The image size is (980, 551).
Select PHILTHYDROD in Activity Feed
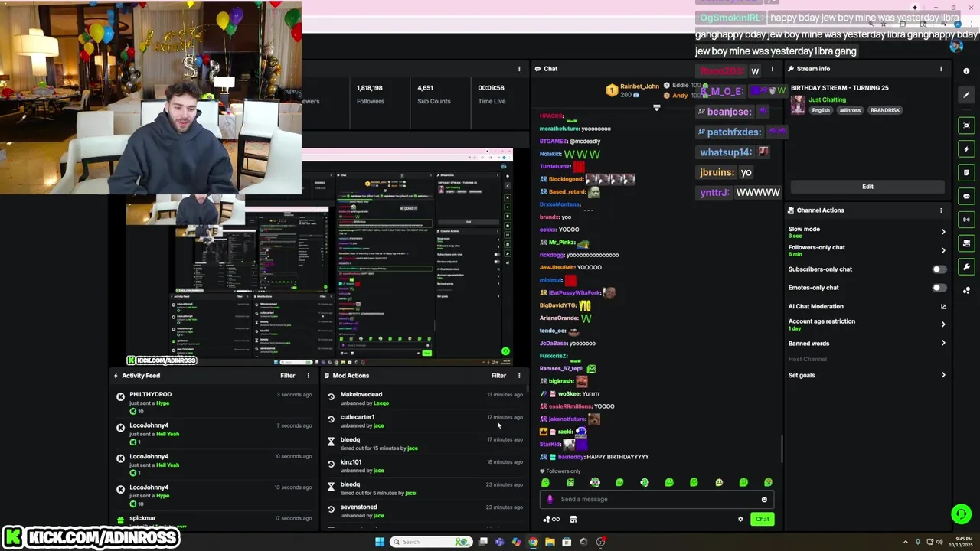click(x=151, y=395)
